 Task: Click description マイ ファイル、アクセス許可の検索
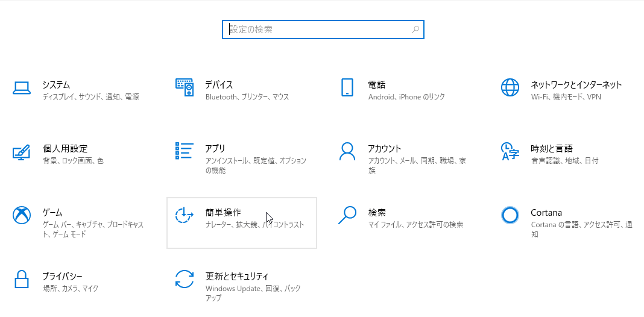point(415,225)
